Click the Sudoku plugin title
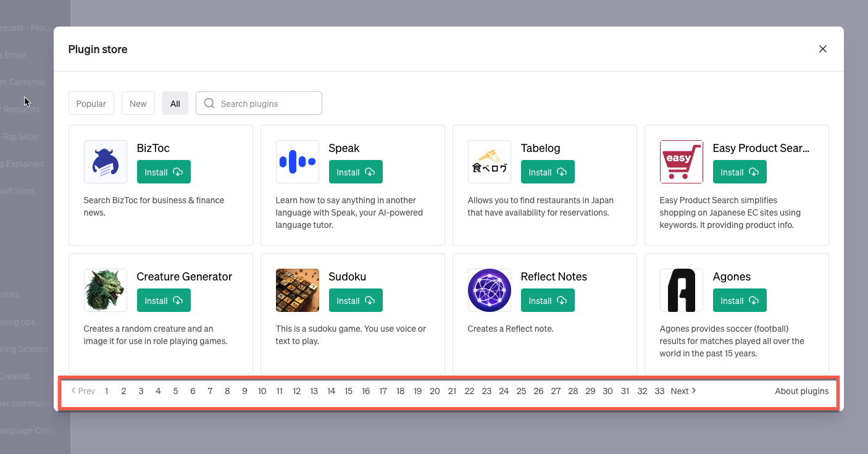 pos(348,277)
